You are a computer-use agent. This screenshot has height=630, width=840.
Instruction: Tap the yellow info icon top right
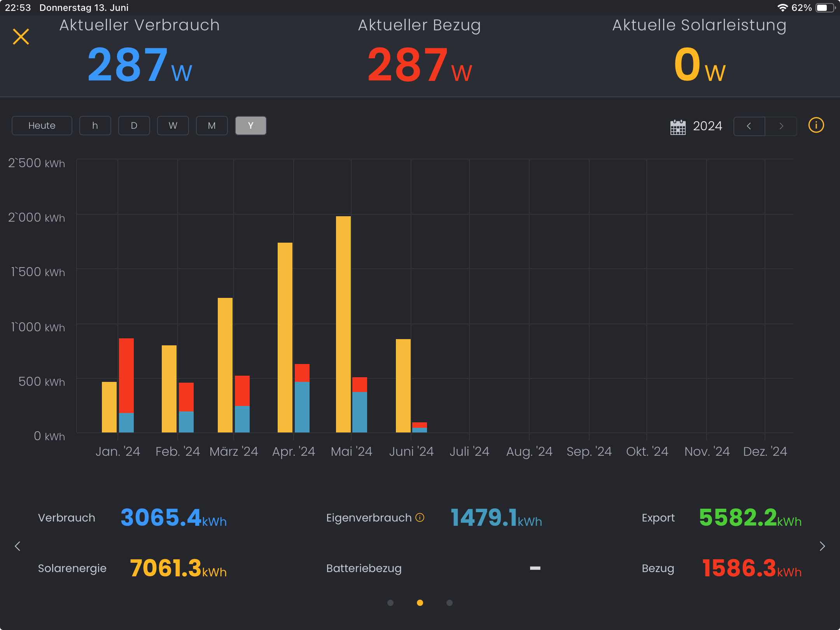816,125
